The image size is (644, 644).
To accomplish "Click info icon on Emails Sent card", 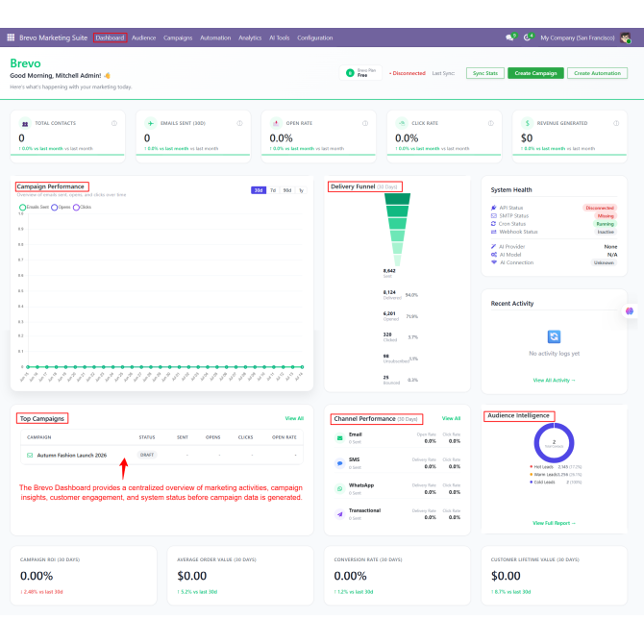I will (x=239, y=123).
